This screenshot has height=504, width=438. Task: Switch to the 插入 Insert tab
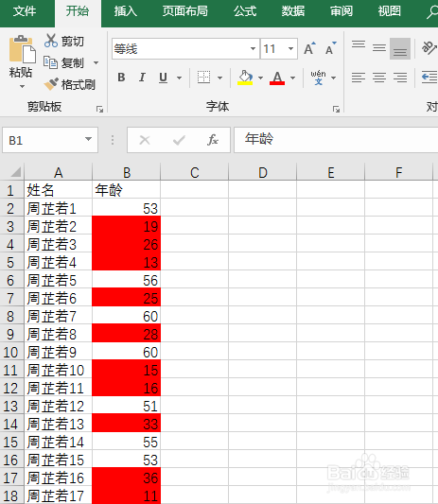pyautogui.click(x=126, y=11)
